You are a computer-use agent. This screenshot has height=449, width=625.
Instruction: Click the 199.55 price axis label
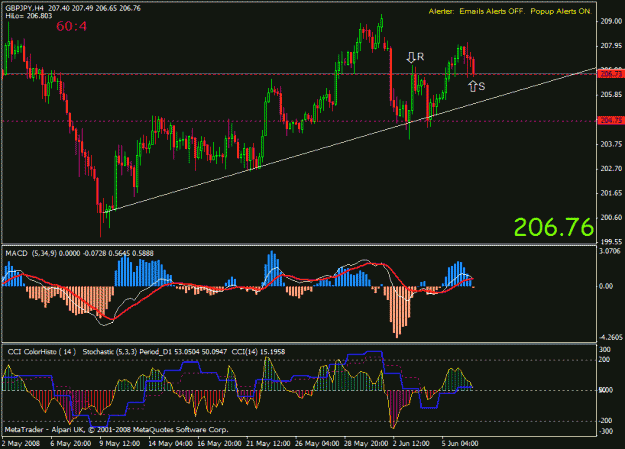pyautogui.click(x=611, y=242)
